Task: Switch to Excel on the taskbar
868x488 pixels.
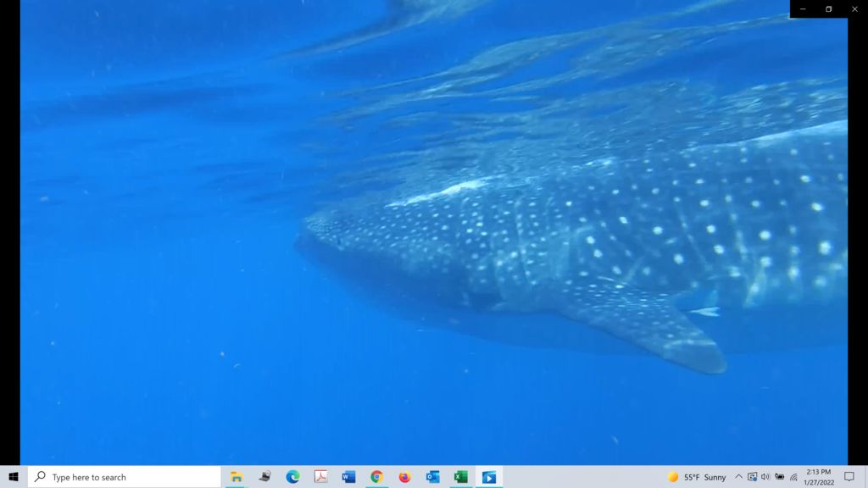Action: tap(460, 477)
